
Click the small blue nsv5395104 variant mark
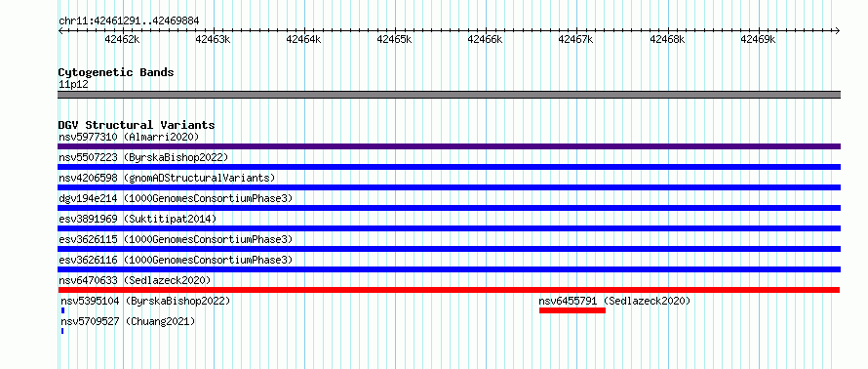pos(62,310)
